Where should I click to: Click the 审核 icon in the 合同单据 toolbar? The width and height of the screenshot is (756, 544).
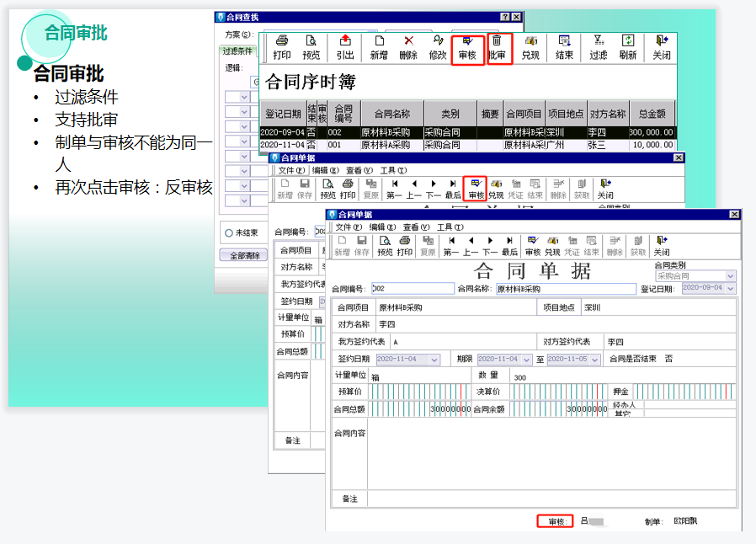[x=531, y=246]
